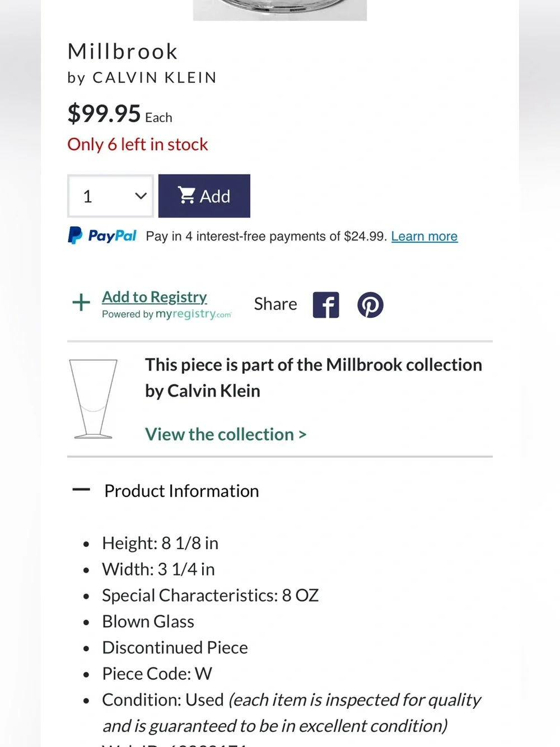Click the Millbrook collection description text
560x747 pixels.
pos(314,378)
